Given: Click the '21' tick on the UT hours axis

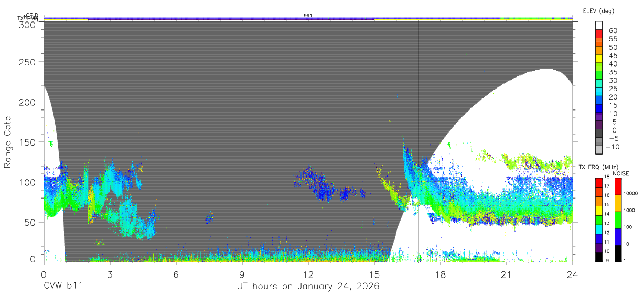Looking at the screenshot, I should coord(507,274).
